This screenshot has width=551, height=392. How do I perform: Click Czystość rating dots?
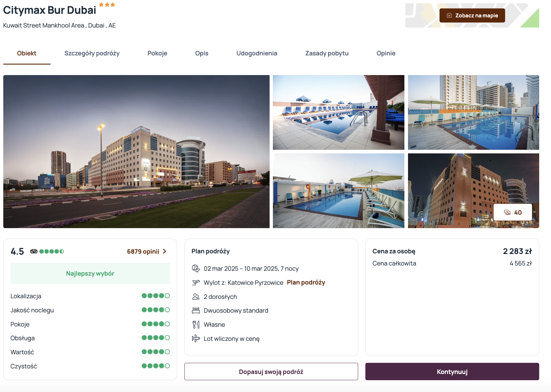[x=156, y=366]
